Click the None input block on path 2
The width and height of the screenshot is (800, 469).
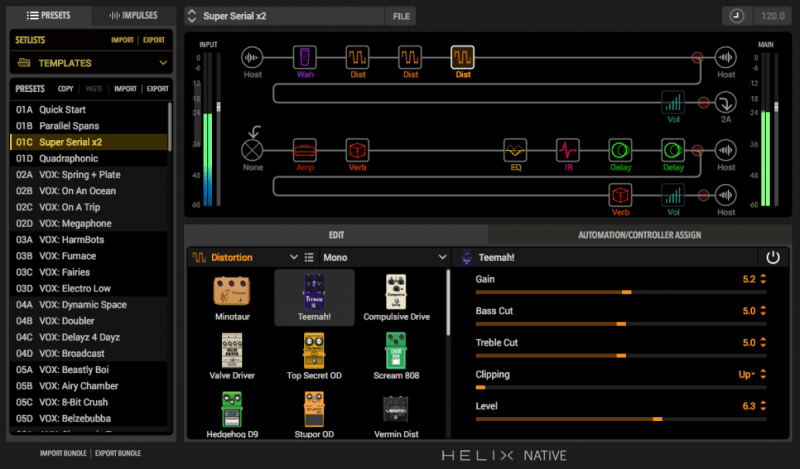coord(252,150)
